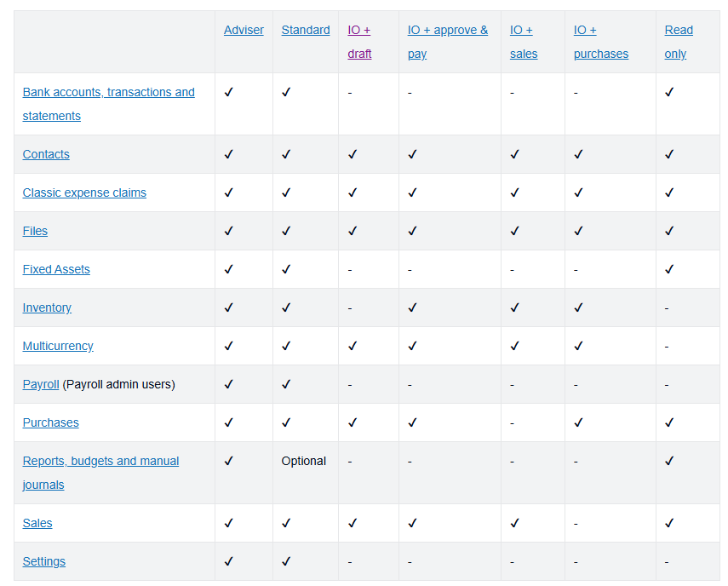Image resolution: width=728 pixels, height=586 pixels.
Task: Open the IO + sales link
Action: [x=524, y=42]
